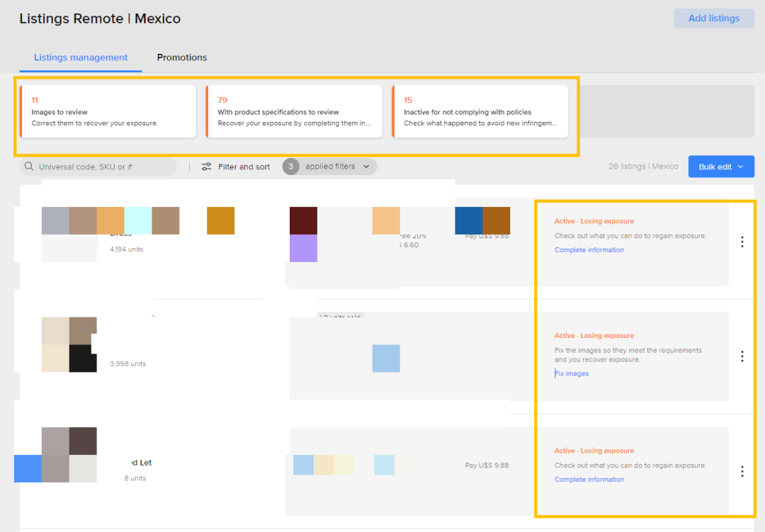Open the Bulk edit dropdown
The width and height of the screenshot is (765, 532).
click(720, 166)
